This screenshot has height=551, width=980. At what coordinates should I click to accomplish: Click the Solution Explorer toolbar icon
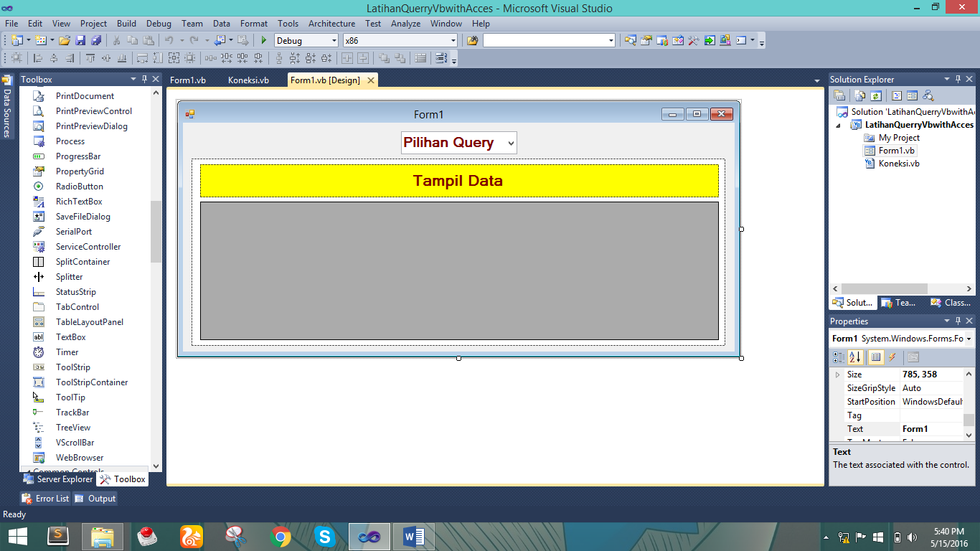tap(631, 40)
